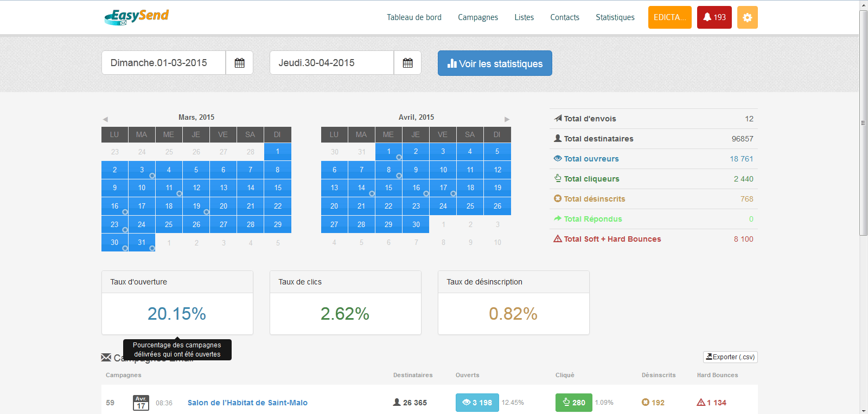Open the start date calendar picker icon
Screen dimensions: 868x414
[239, 63]
